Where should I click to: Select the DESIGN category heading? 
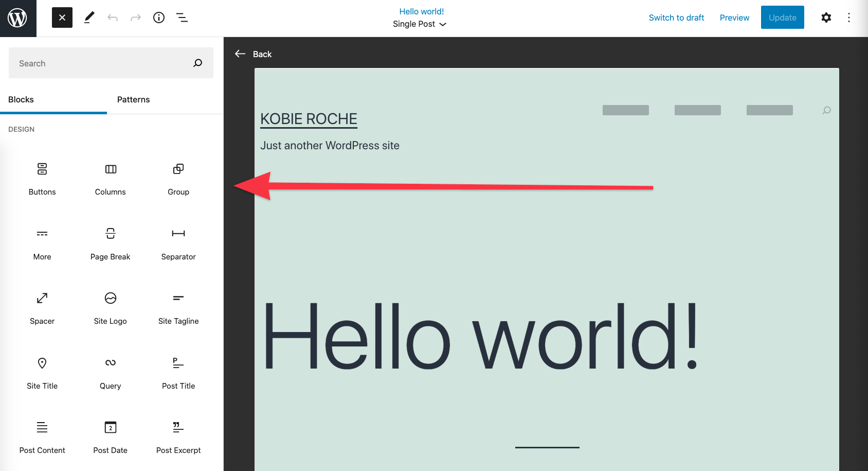[22, 129]
